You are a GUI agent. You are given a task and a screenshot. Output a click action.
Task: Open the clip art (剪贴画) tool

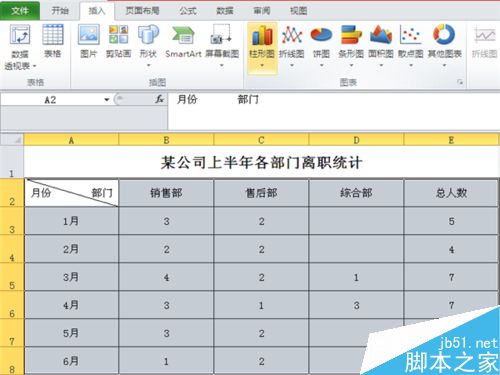pos(118,41)
